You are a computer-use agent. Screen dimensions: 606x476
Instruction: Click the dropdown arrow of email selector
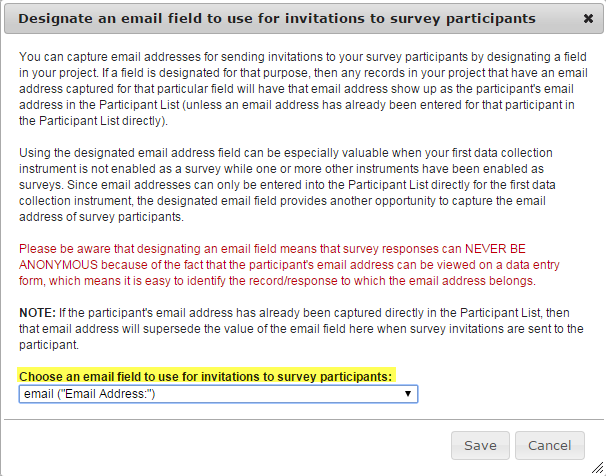(407, 394)
